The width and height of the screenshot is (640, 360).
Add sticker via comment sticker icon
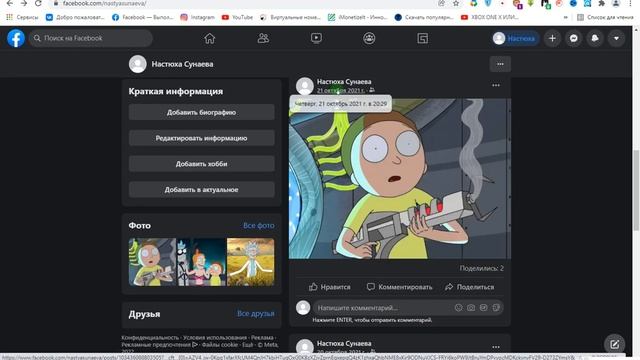[496, 308]
